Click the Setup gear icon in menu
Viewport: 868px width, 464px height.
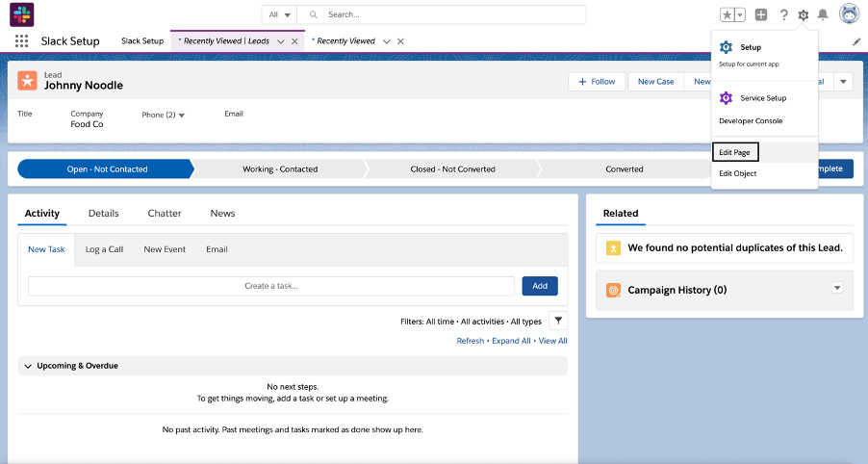coord(726,47)
